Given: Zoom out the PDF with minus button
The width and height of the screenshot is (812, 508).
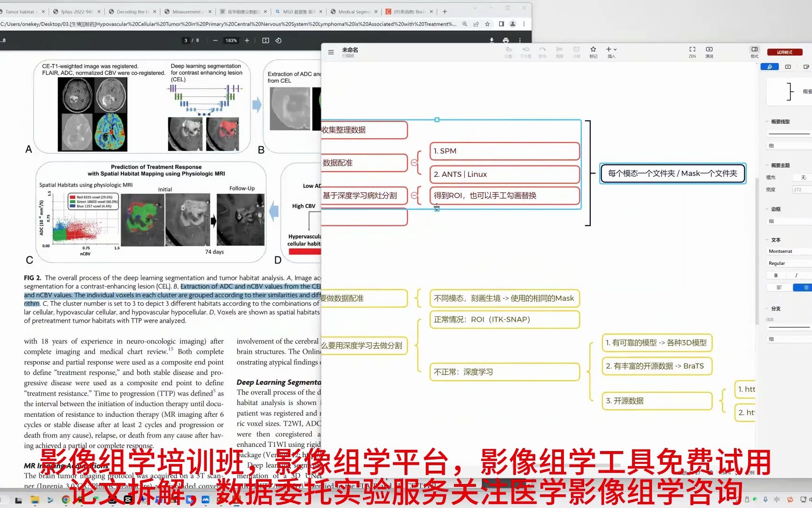Looking at the screenshot, I should point(215,40).
